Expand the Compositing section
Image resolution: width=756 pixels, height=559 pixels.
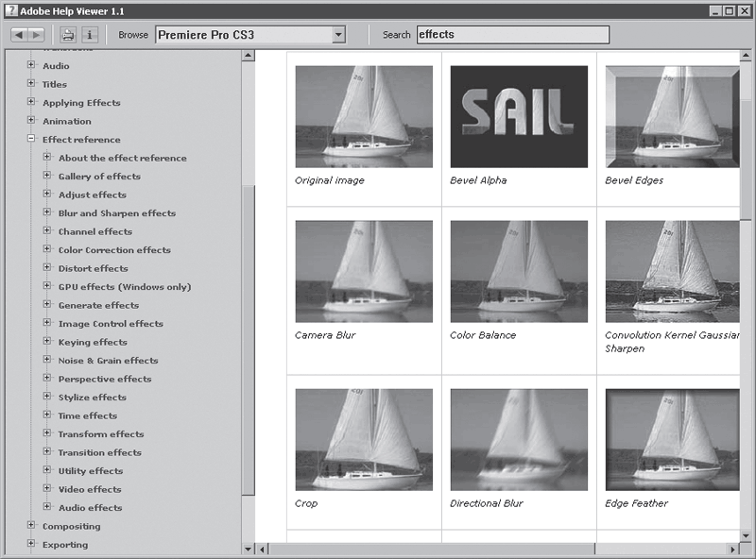tap(31, 525)
